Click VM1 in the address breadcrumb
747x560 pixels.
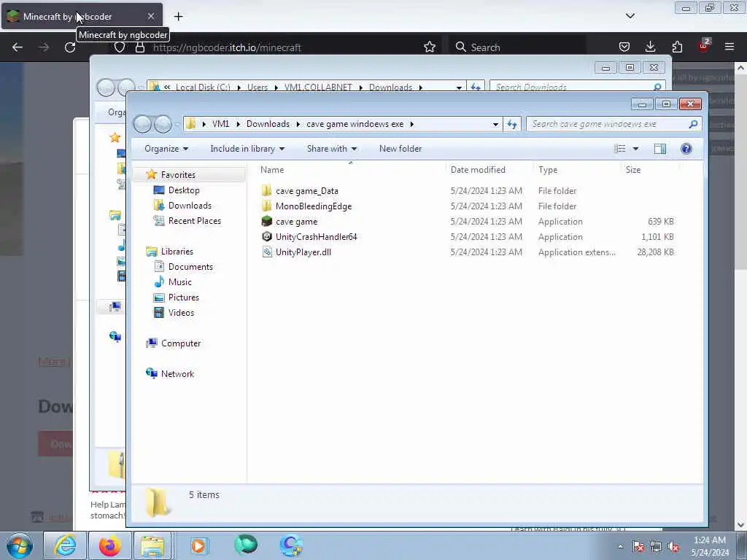pyautogui.click(x=220, y=124)
